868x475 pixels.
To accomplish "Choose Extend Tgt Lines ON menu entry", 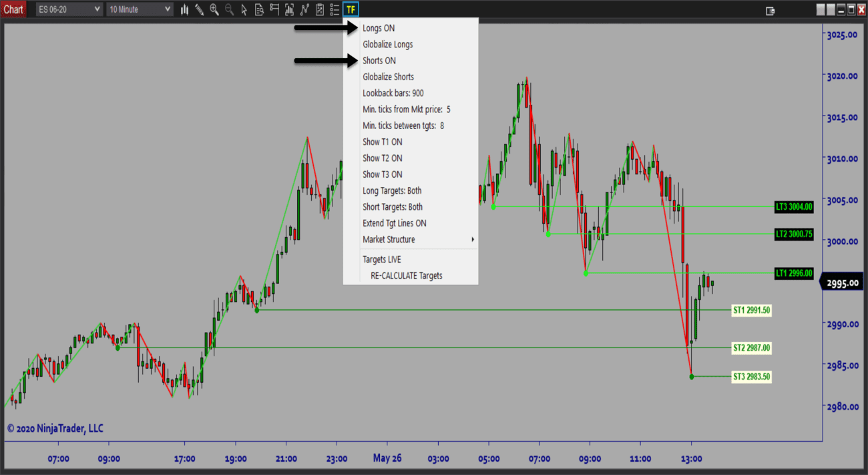I will (x=394, y=223).
